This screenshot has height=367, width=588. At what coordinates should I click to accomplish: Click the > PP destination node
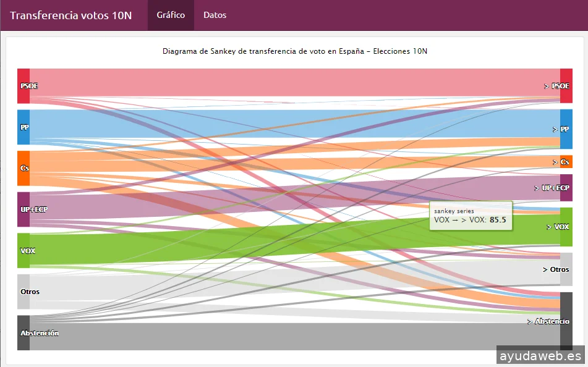pos(566,129)
